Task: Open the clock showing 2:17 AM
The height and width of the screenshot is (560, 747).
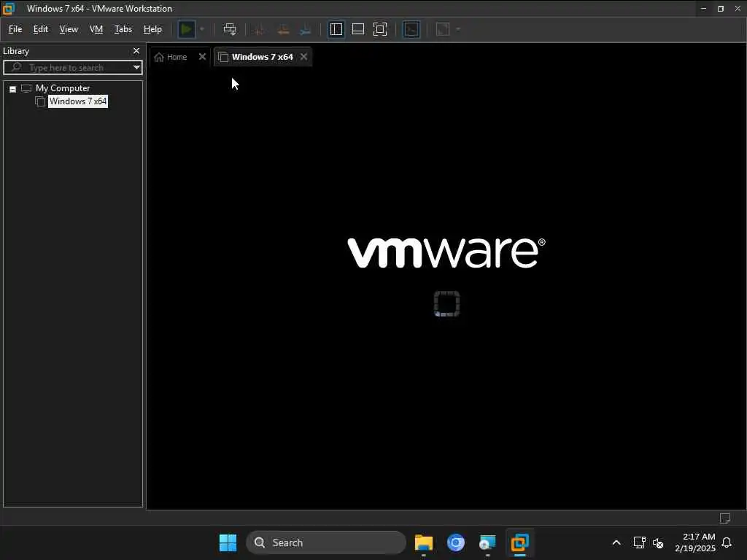Action: (695, 542)
